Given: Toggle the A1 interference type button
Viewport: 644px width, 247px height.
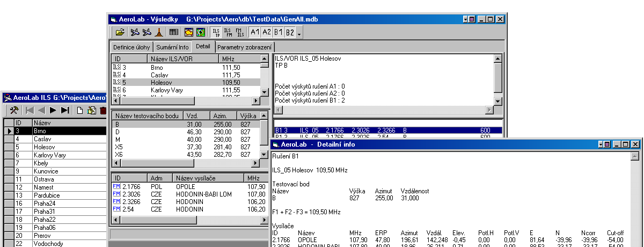Looking at the screenshot, I should pyautogui.click(x=255, y=32).
